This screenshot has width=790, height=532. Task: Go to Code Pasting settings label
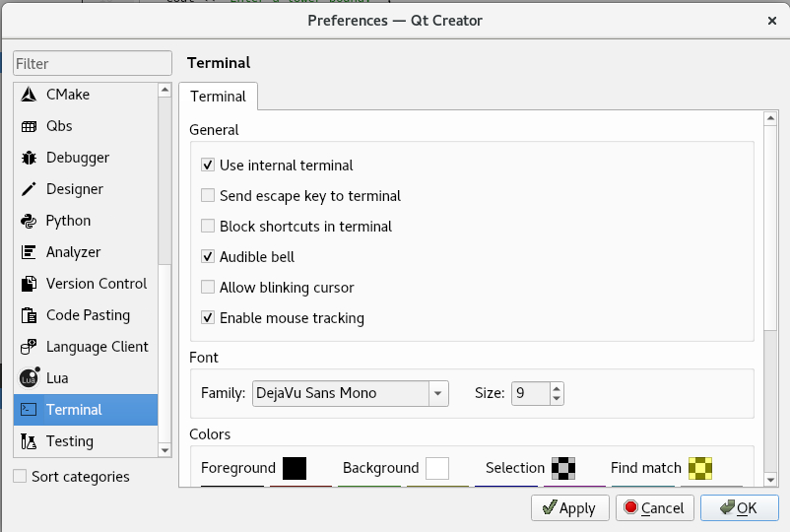coord(89,315)
